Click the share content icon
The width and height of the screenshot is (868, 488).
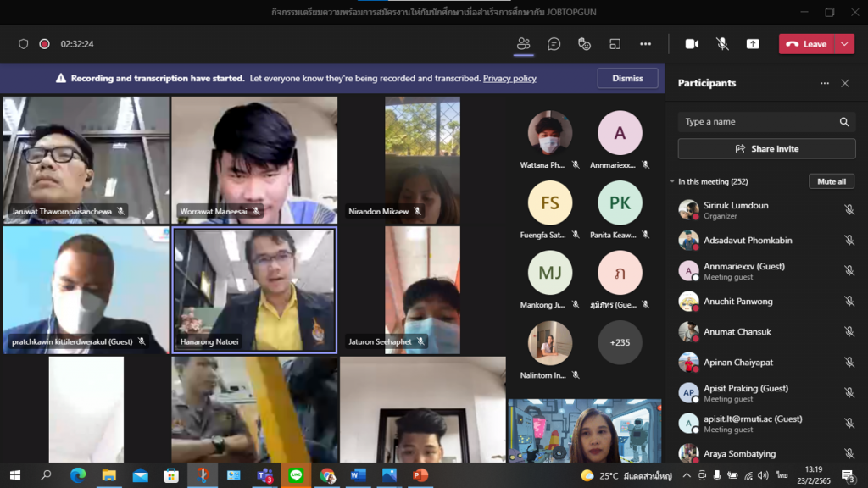pos(753,44)
